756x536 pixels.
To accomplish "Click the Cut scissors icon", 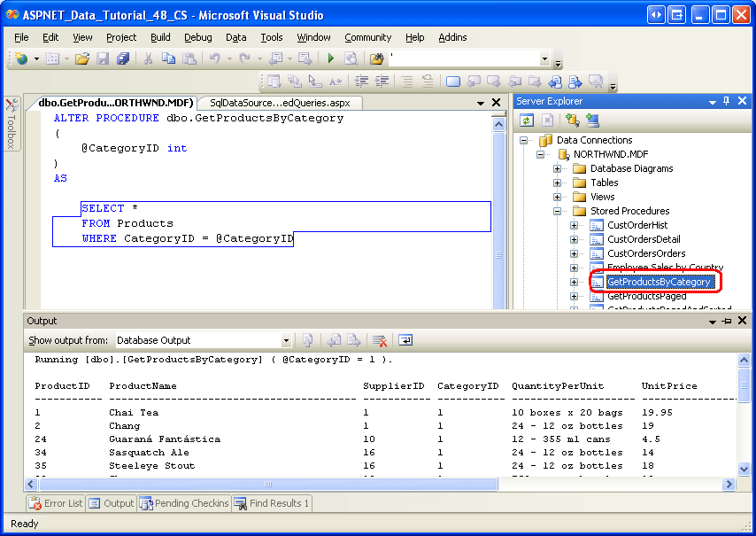I will pyautogui.click(x=149, y=58).
